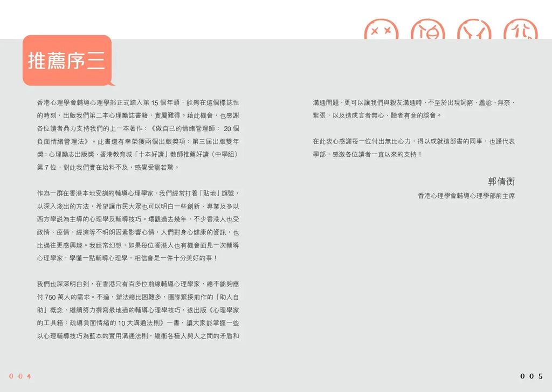
Task: Click the paragraph starting with 作為一群在香港本地受訓
Action: 138,225
